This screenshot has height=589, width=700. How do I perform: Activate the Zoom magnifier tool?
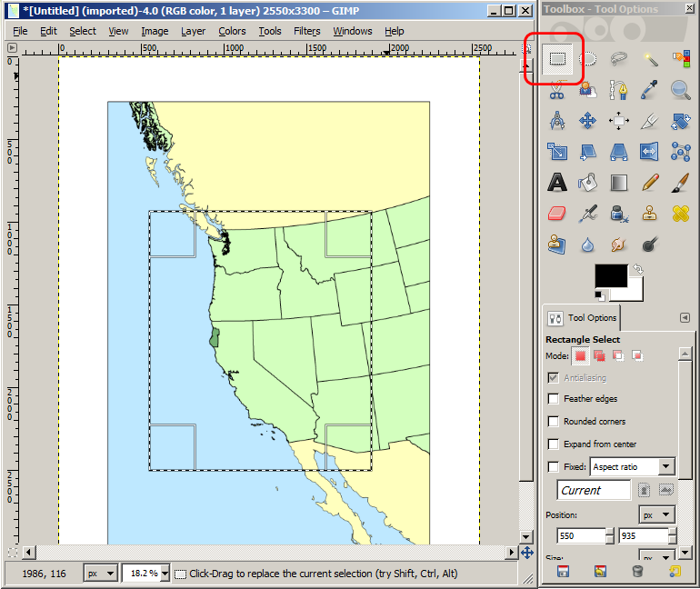(680, 89)
